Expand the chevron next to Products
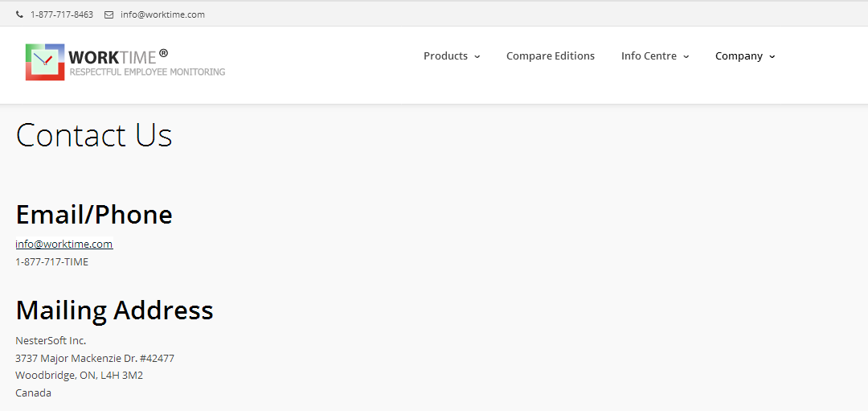The image size is (868, 411). pyautogui.click(x=477, y=56)
